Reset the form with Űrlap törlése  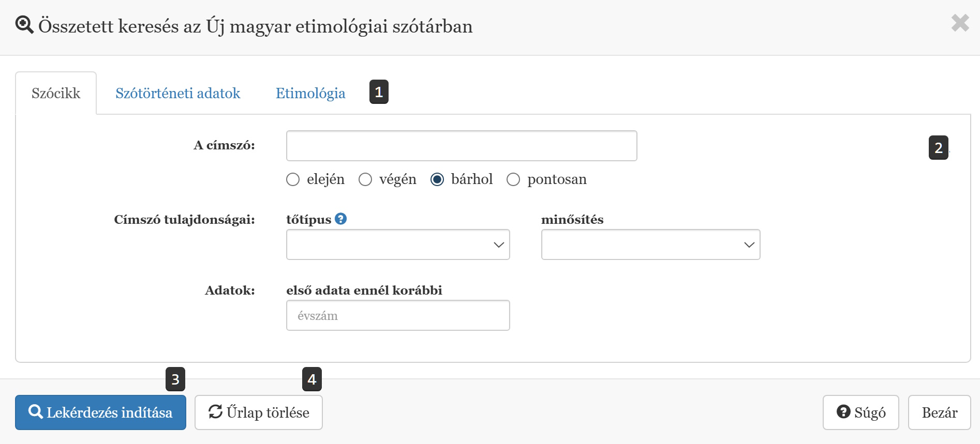(259, 412)
